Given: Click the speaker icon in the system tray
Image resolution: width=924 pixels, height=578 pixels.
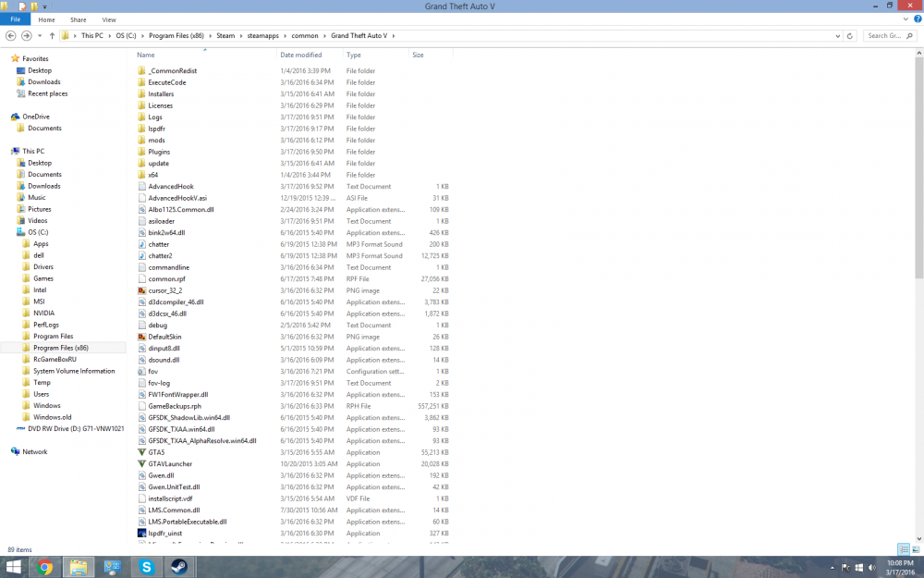Looking at the screenshot, I should 871,567.
